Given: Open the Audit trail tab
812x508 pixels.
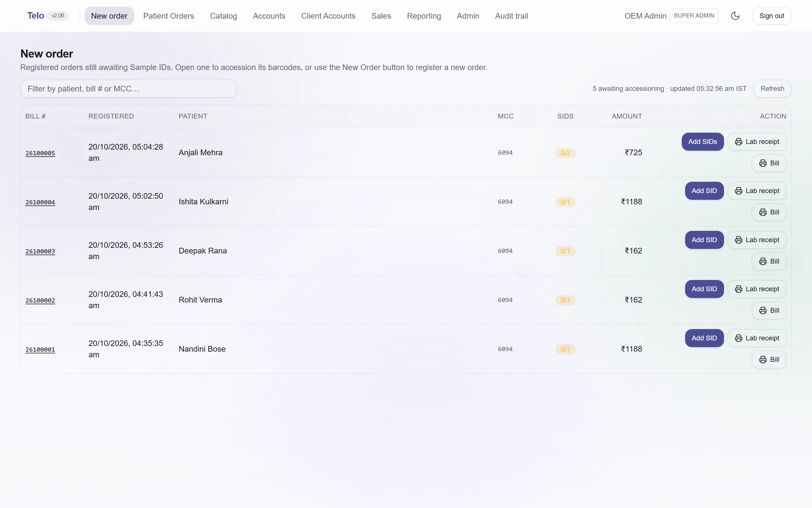Looking at the screenshot, I should [x=511, y=16].
